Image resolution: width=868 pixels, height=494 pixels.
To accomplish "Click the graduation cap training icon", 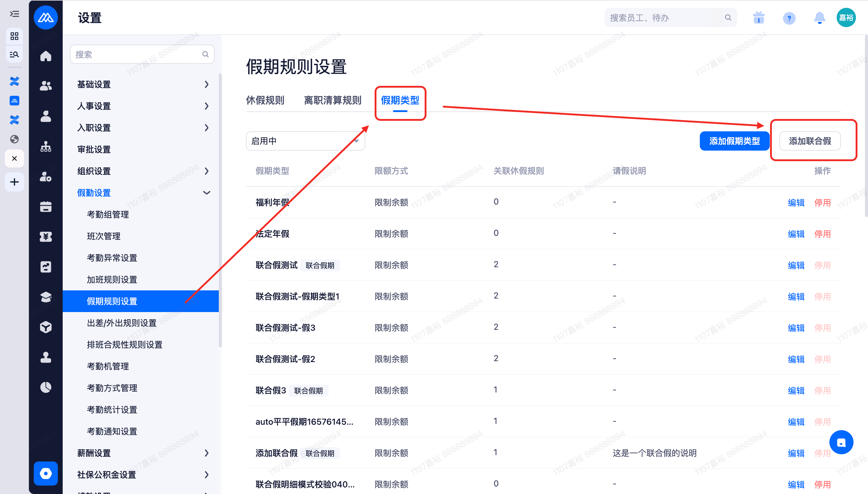I will click(x=46, y=297).
